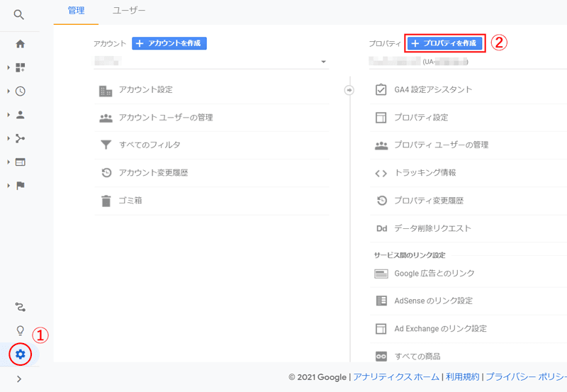
Task: Click the AdSense link icon
Action: 381,301
